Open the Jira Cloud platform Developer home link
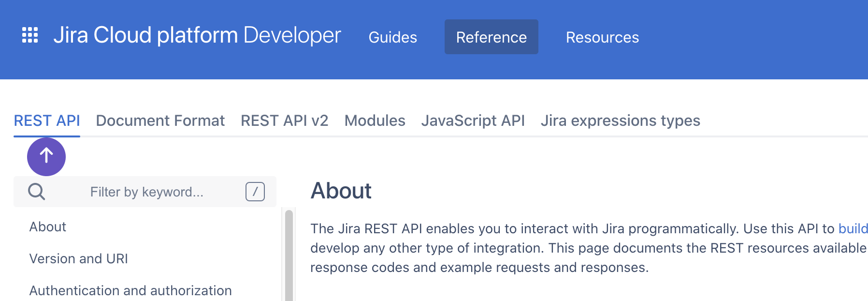The height and width of the screenshot is (301, 868). pyautogui.click(x=197, y=35)
